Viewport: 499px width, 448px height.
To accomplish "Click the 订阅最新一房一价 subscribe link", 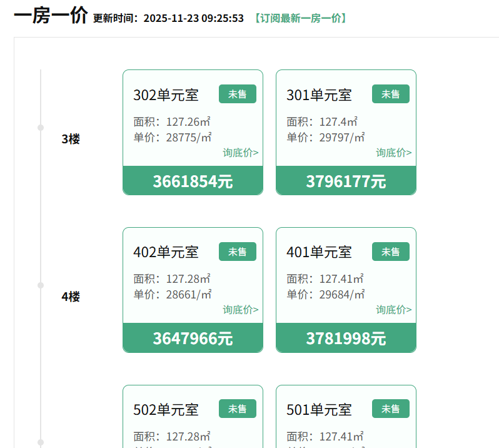I will tap(300, 18).
